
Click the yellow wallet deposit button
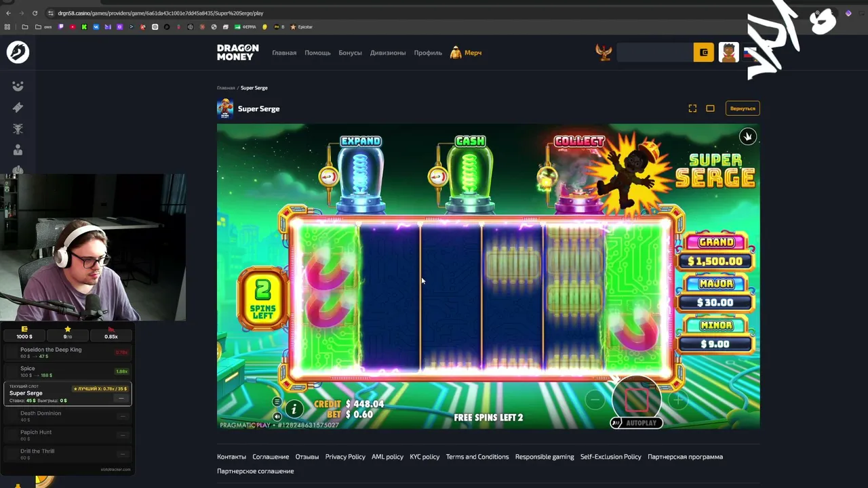click(x=703, y=52)
